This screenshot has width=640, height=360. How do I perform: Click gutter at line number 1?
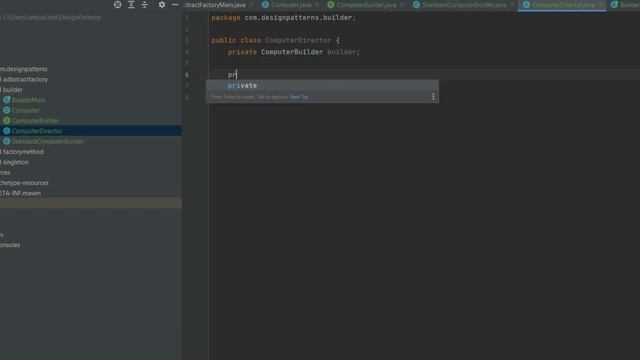(187, 18)
